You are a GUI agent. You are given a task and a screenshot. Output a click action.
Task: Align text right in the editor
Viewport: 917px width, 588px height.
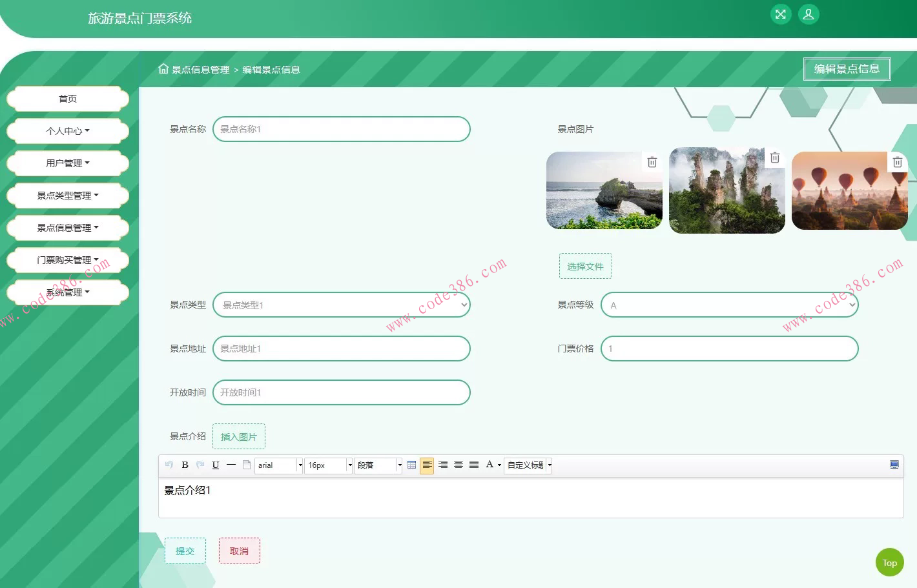point(443,465)
